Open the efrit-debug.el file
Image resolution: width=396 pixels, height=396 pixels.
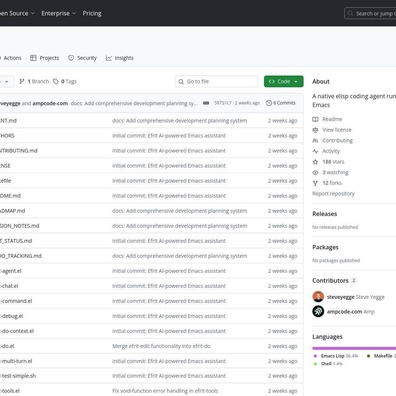(12, 316)
